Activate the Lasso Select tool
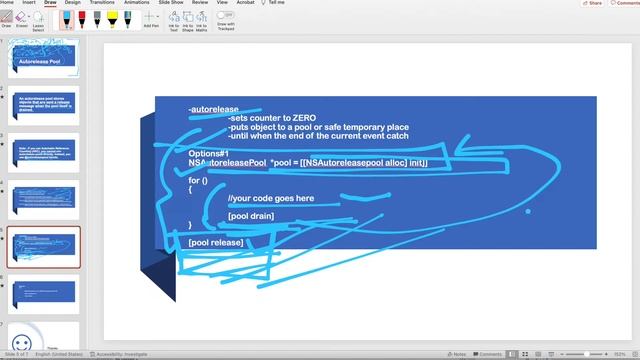The image size is (640, 360). 38,21
